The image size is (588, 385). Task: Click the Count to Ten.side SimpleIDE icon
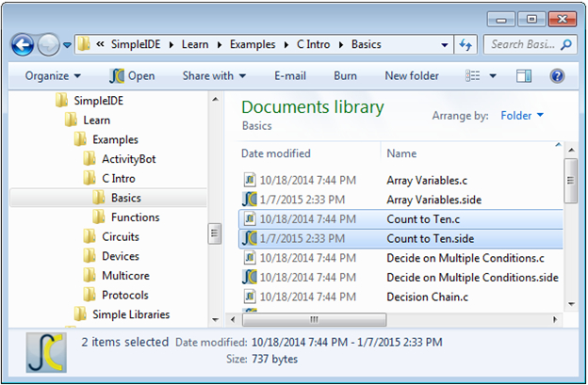pos(250,238)
